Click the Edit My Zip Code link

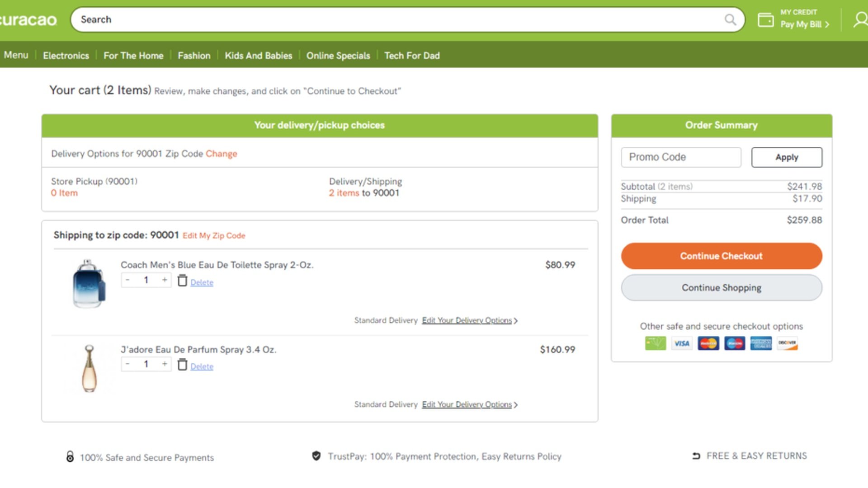coord(214,235)
